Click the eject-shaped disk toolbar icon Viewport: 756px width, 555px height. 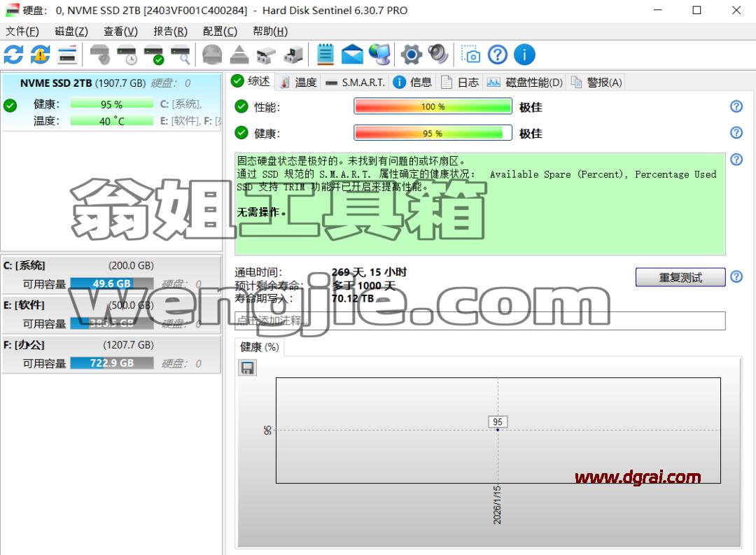239,55
